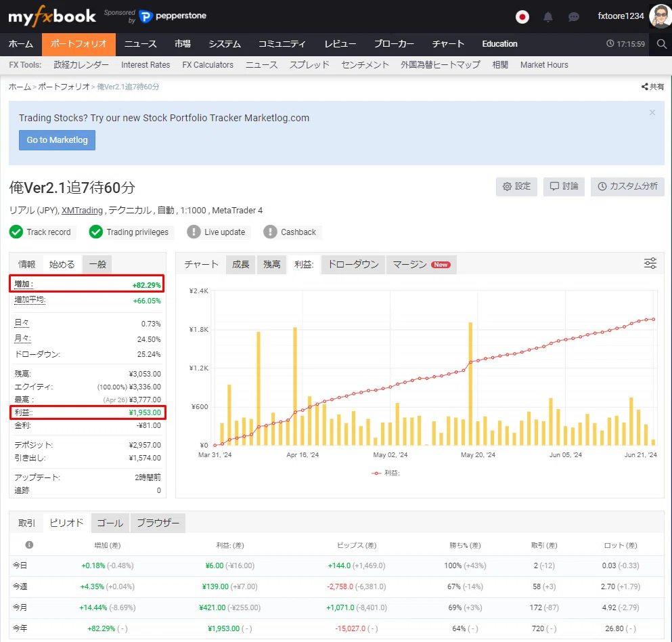This screenshot has width=672, height=642.
Task: Click the myfxbook logo
Action: (52, 16)
